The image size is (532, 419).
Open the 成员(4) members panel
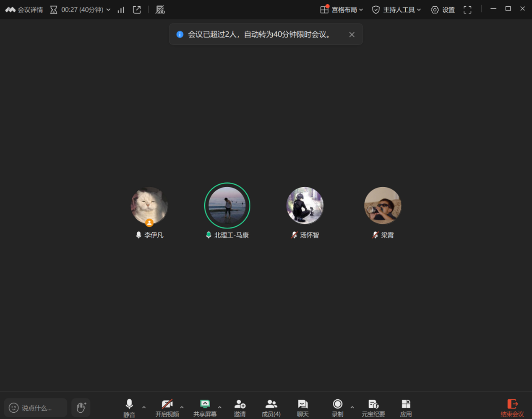coord(271,408)
